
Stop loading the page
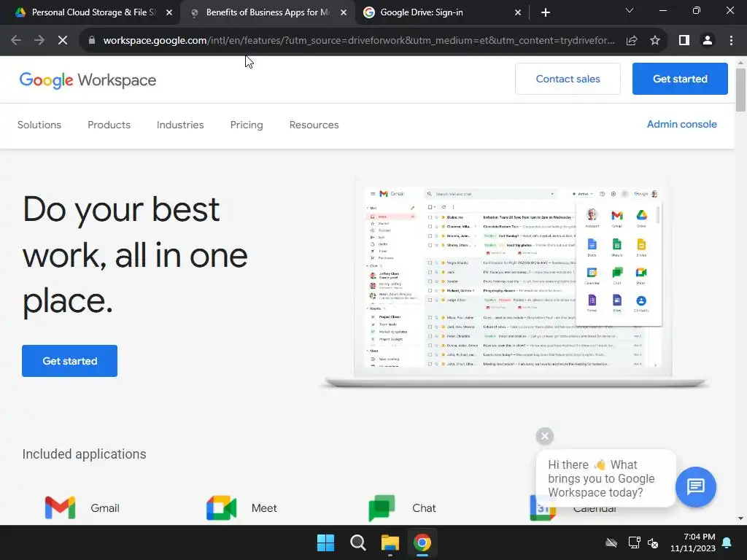click(x=63, y=41)
